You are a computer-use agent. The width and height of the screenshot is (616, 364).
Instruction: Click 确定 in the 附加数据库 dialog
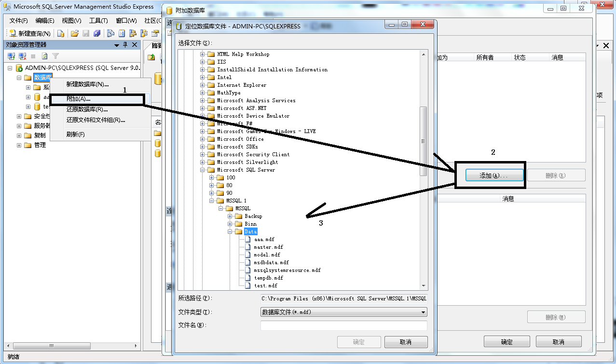pos(507,342)
